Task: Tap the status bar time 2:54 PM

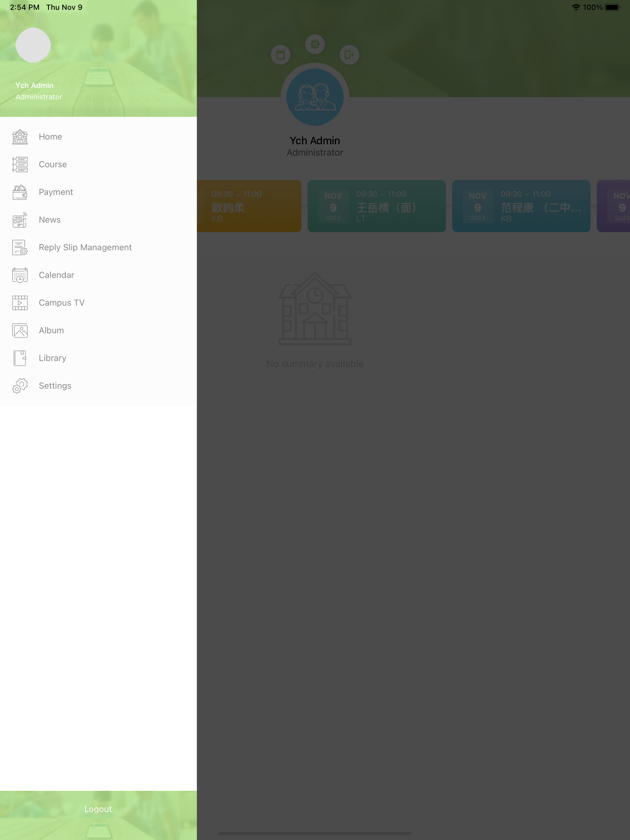Action: point(25,7)
